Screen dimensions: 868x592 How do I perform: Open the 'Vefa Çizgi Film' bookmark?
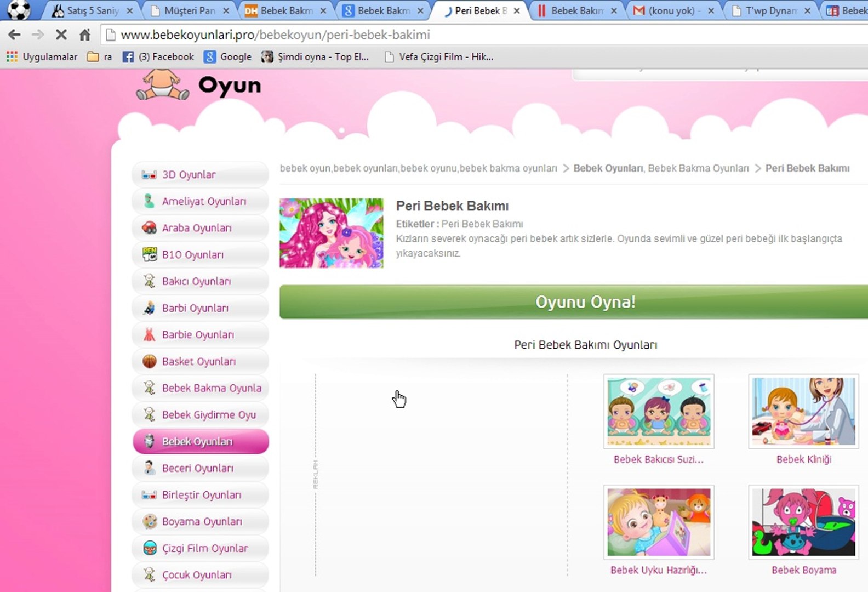(438, 57)
